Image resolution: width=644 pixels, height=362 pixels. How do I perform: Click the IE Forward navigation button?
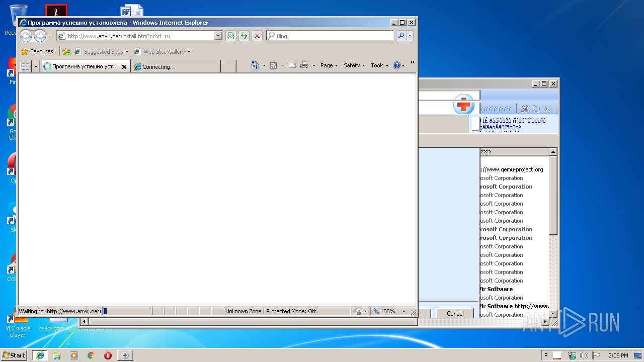[x=40, y=36]
